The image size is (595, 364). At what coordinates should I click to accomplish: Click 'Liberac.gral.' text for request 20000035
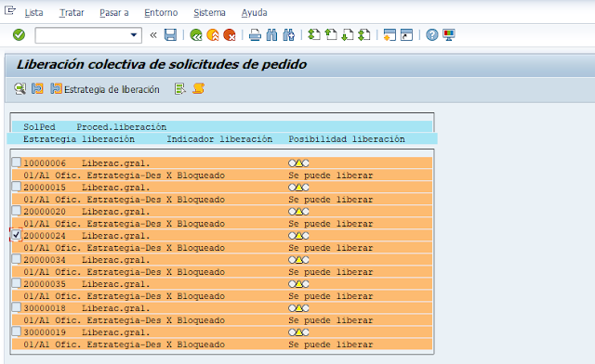coord(115,284)
